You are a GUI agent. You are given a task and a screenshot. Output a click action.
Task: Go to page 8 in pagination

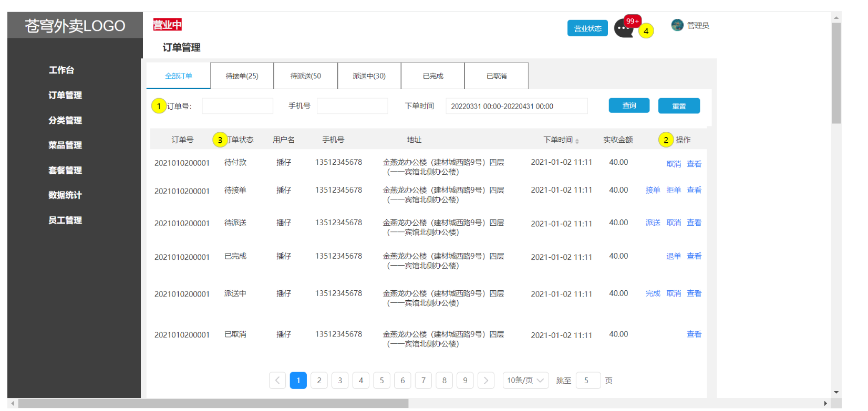click(445, 381)
